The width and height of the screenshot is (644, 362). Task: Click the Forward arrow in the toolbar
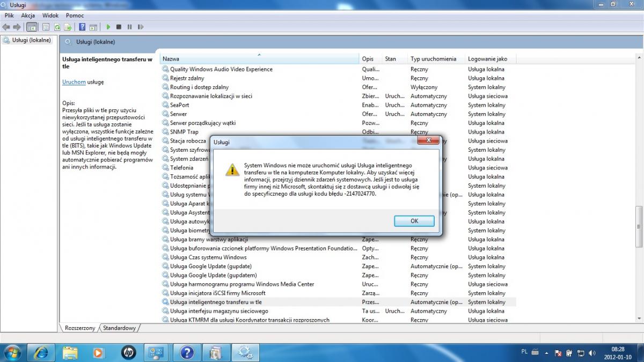coord(17,27)
